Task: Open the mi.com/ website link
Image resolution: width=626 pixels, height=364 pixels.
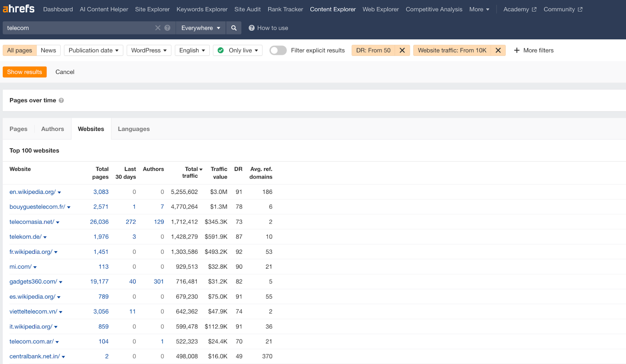Action: 20,267
